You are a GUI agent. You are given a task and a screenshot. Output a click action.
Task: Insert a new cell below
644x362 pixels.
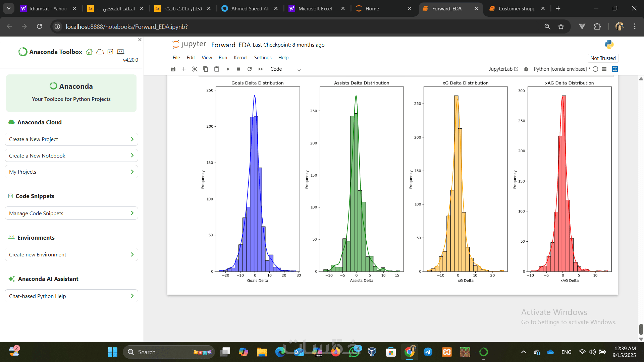(x=184, y=69)
